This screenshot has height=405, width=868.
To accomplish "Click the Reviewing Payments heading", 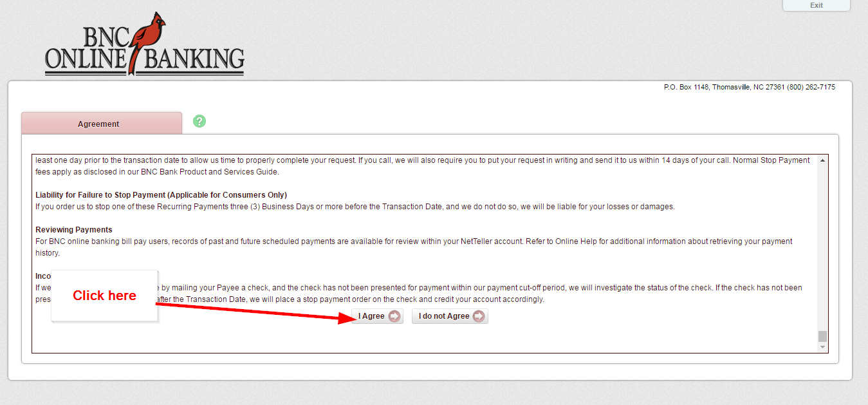I will coord(74,230).
